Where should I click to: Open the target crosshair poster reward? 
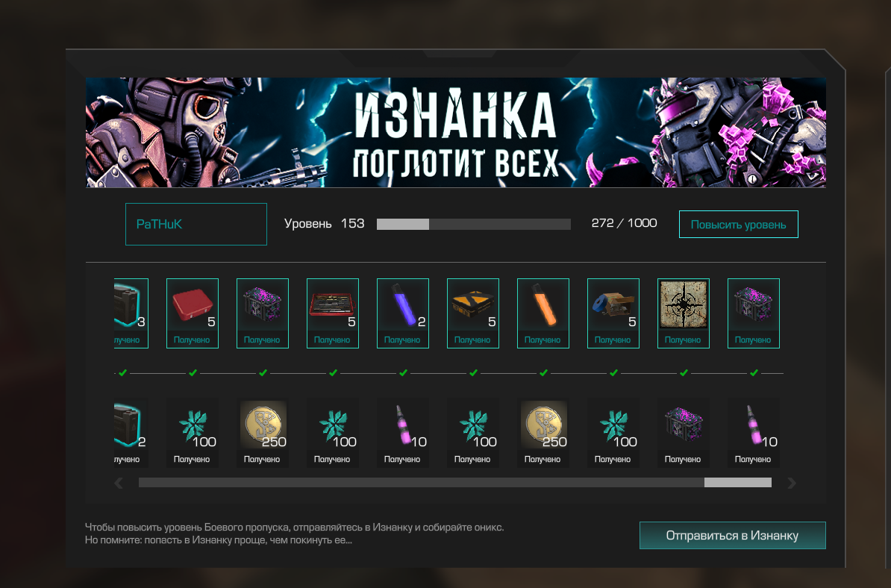(x=683, y=313)
